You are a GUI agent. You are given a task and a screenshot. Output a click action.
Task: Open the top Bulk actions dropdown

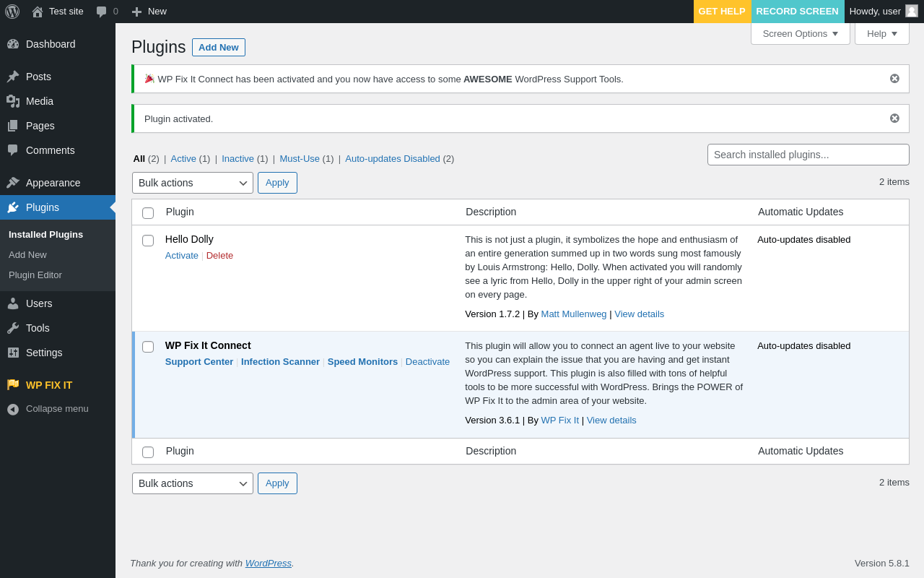coord(192,183)
